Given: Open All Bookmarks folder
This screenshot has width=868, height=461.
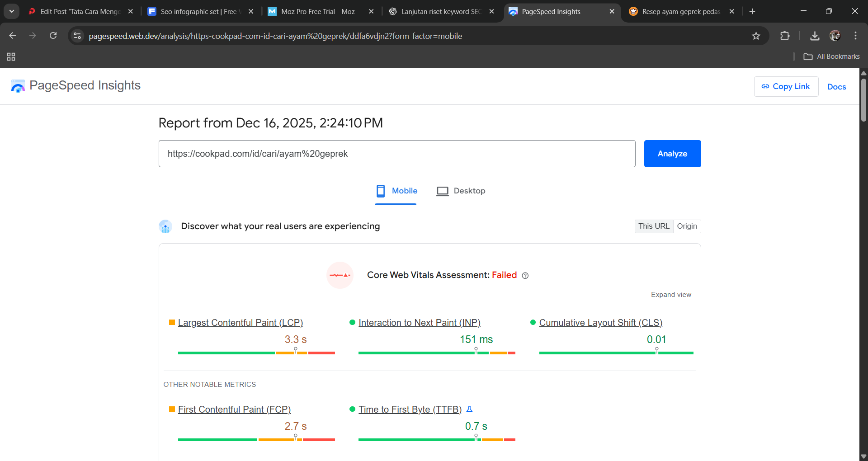Looking at the screenshot, I should click(832, 56).
